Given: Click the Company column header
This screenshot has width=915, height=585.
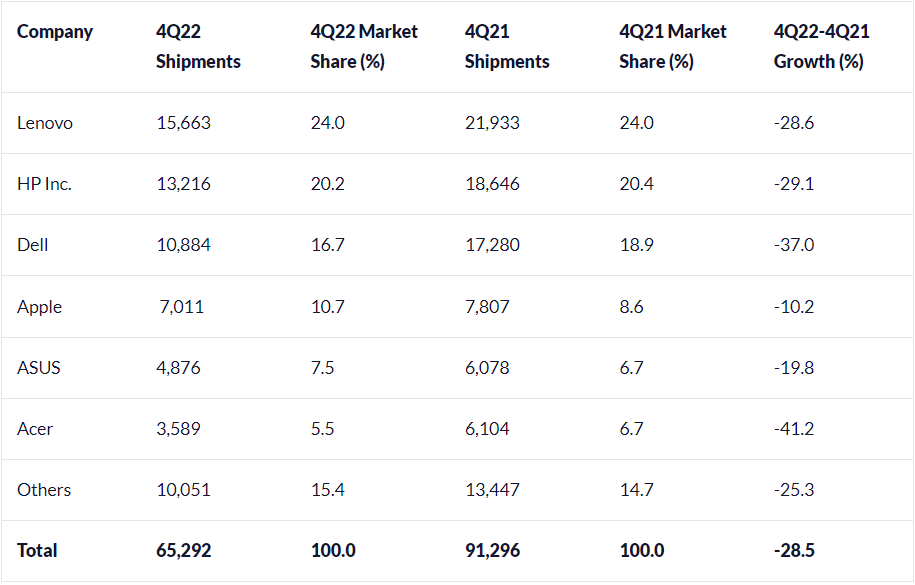Looking at the screenshot, I should tap(55, 32).
